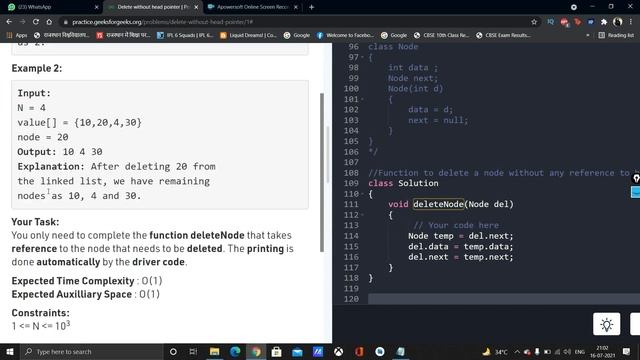
Task: Open the Apps bookmark shortcut
Action: pyautogui.click(x=17, y=35)
